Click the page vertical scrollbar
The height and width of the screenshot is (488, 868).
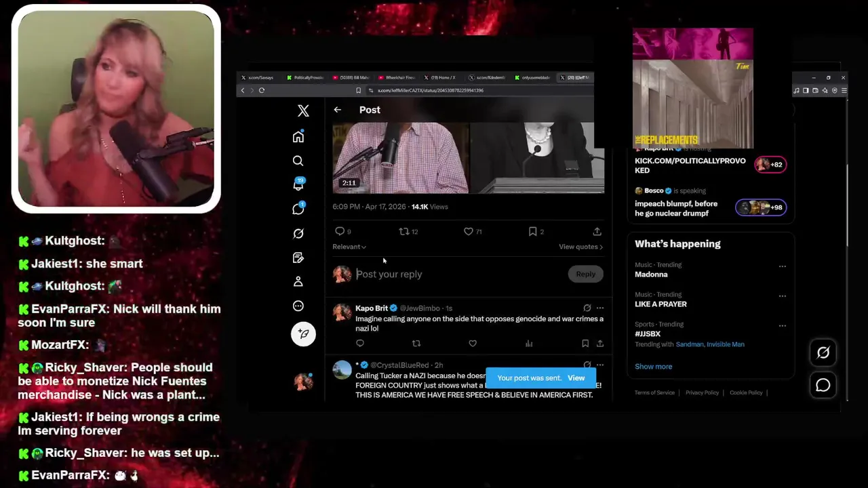(848, 205)
